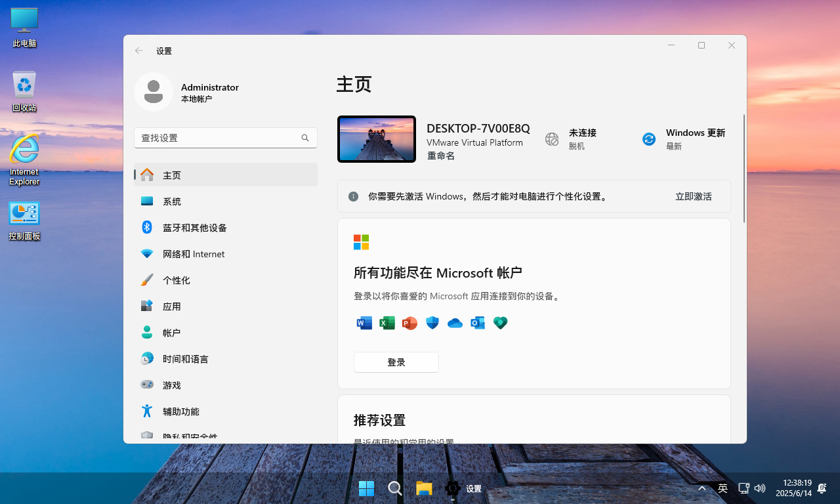Click the 设置 gear on the taskbar
Screen dimensions: 840x504
tap(452, 488)
